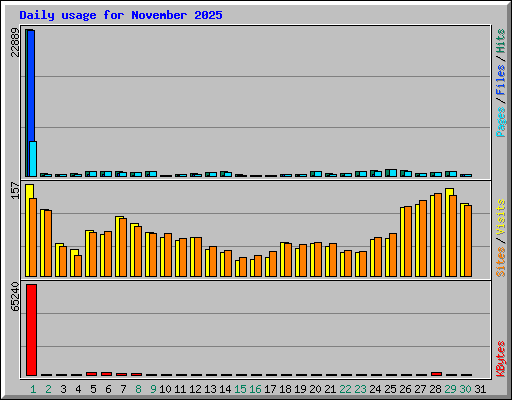Click the red KBytes bar for day 28

point(436,374)
